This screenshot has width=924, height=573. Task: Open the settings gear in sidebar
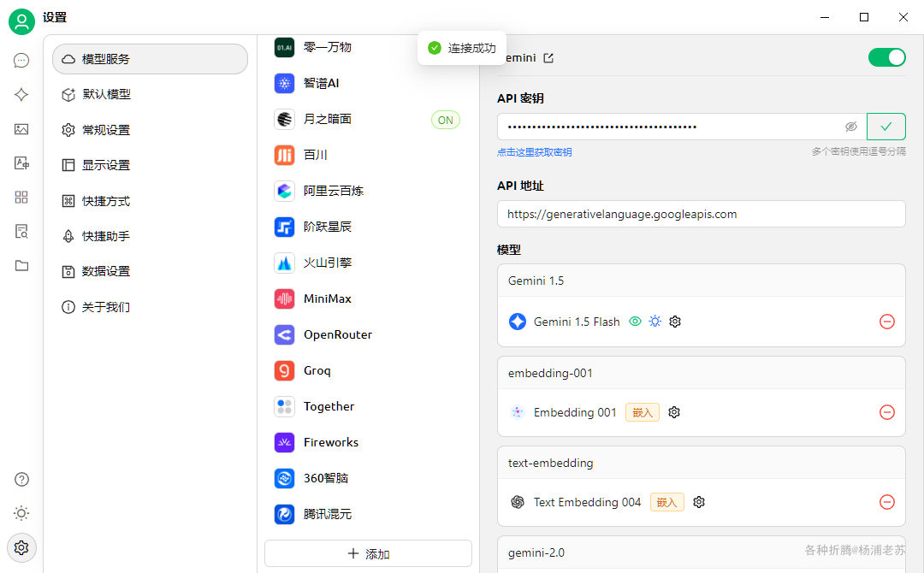[x=21, y=547]
